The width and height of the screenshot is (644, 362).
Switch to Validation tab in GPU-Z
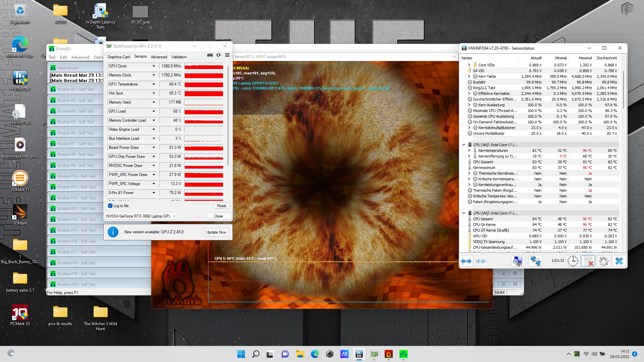(179, 57)
